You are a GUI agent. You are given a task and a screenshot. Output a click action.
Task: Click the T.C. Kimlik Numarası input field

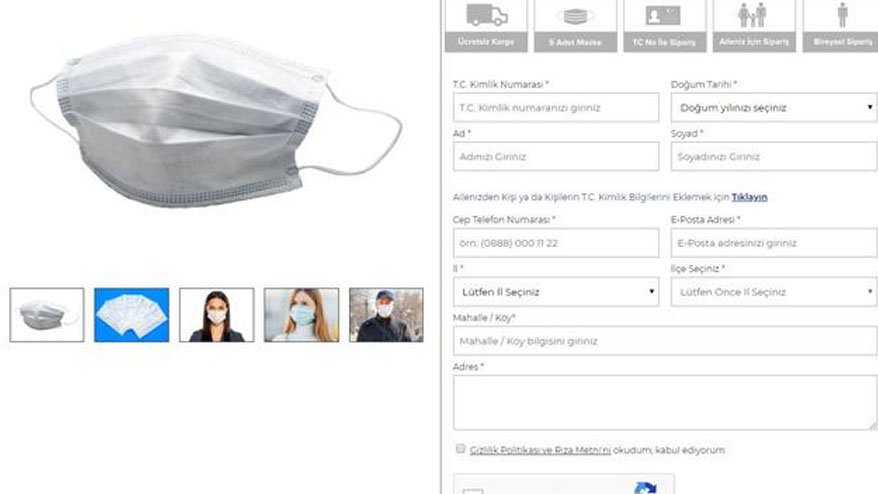click(556, 108)
